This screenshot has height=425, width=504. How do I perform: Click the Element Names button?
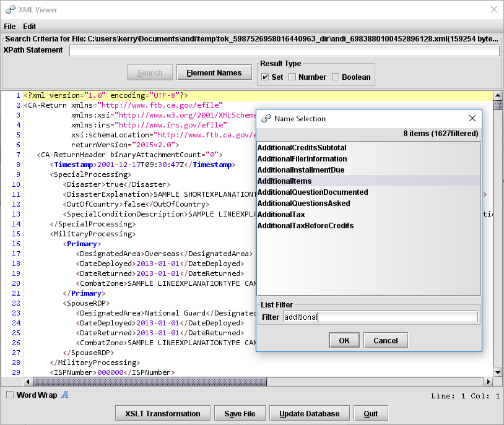[214, 72]
